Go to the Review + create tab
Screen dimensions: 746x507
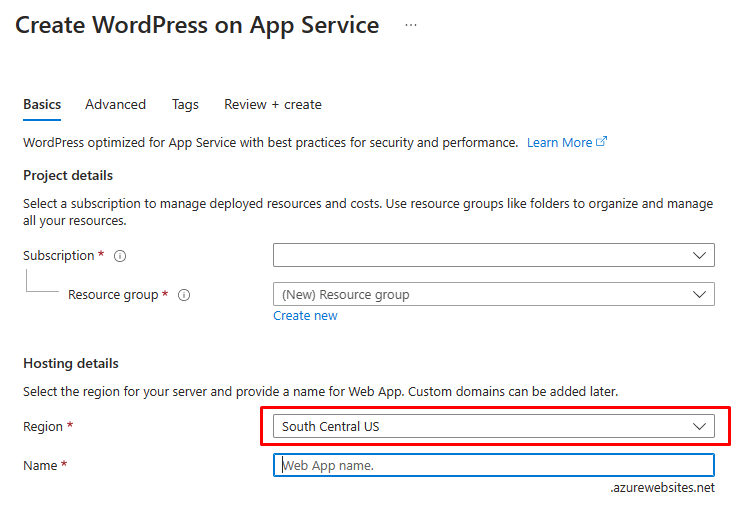click(273, 105)
